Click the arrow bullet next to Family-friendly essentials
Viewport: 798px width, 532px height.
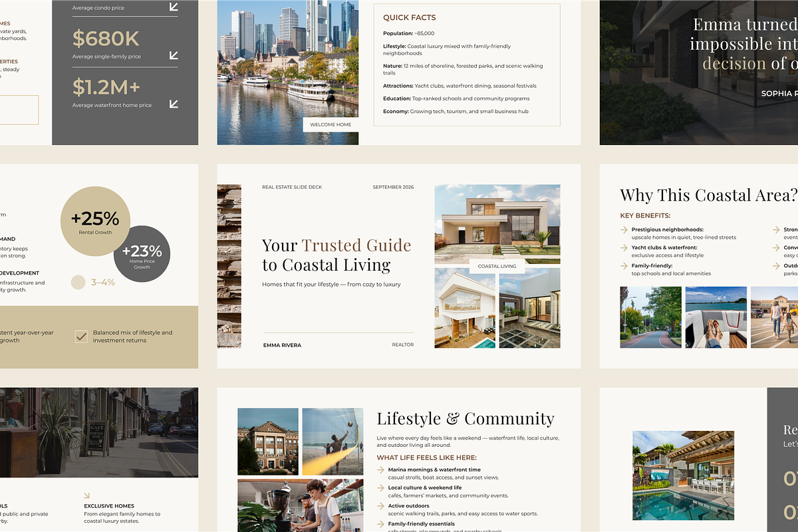381,524
